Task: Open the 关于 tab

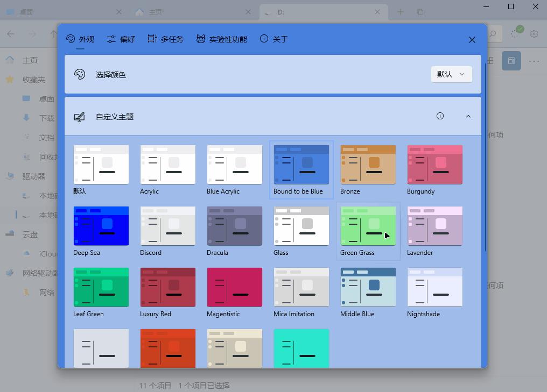Action: pos(274,39)
